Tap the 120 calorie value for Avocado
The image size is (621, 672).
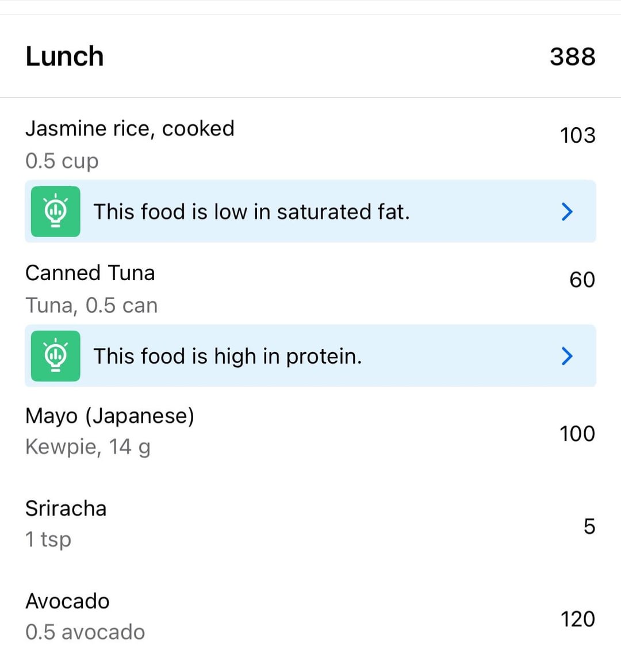click(x=577, y=619)
